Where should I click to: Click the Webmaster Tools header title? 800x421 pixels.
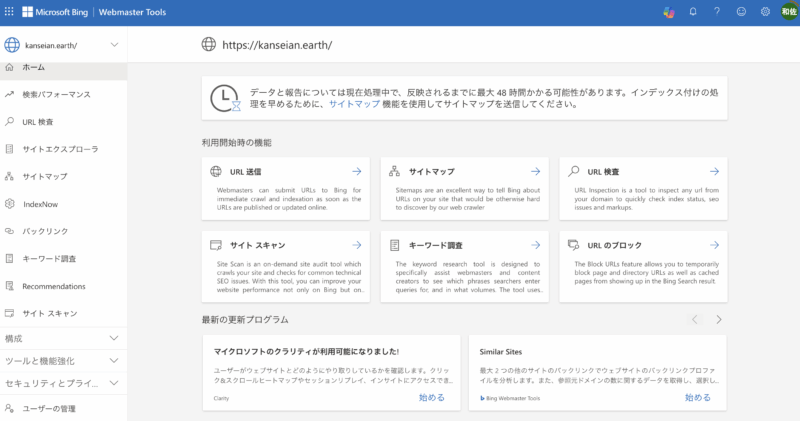[x=132, y=12]
